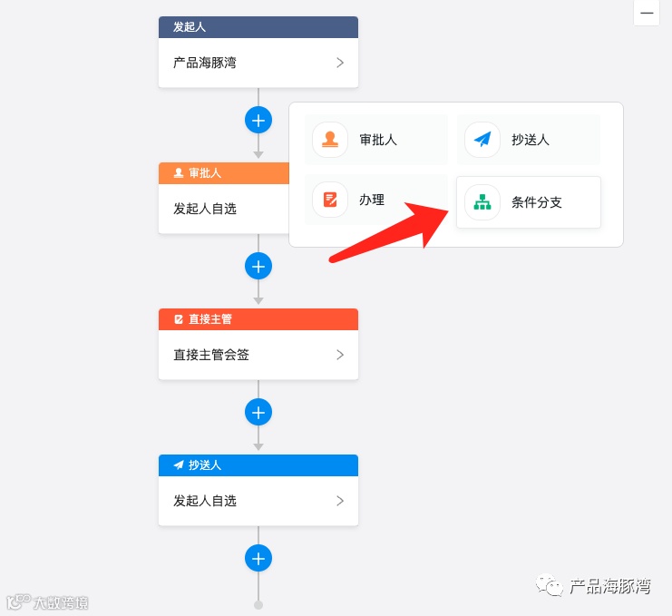Click the blue 抄送人 card header
672x616 pixels.
258,465
